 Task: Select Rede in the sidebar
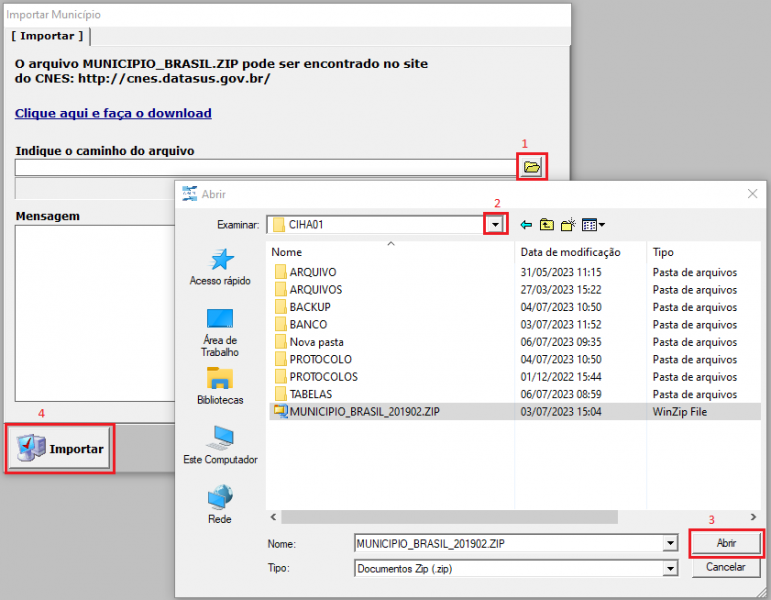(219, 505)
